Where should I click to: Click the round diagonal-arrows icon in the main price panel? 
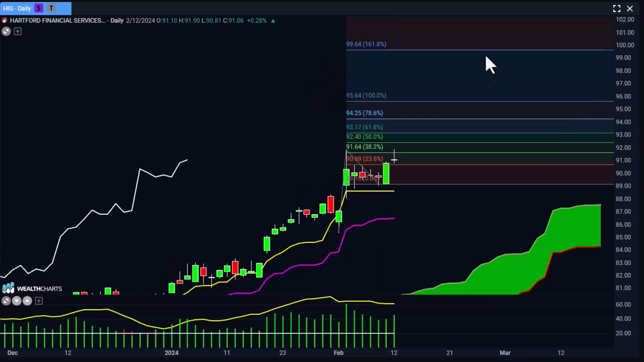tap(6, 32)
